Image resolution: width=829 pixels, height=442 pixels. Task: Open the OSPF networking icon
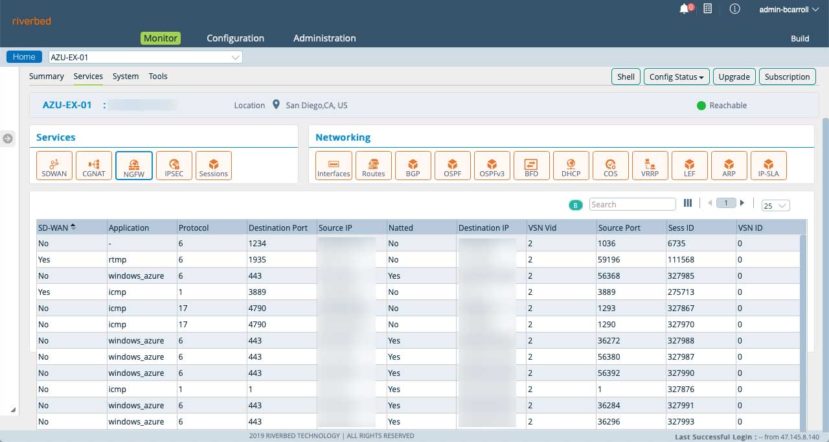coord(453,165)
